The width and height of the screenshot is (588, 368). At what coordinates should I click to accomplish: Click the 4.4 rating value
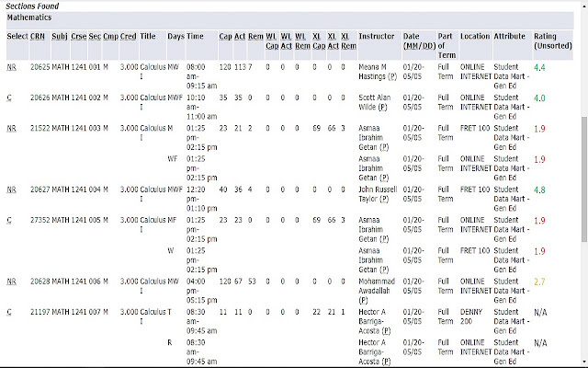coord(539,67)
